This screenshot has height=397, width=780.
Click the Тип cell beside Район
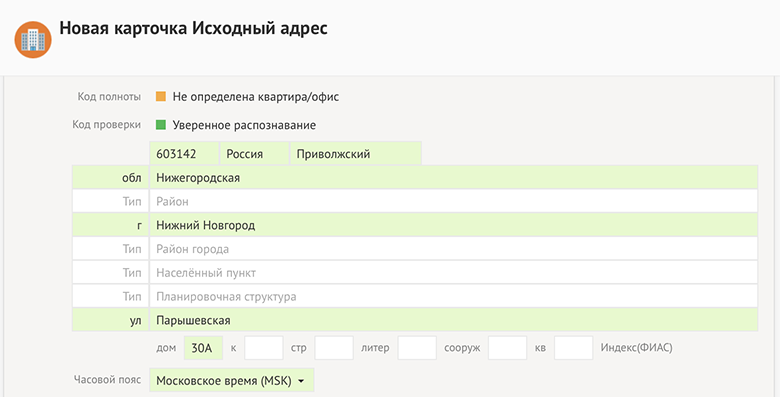[110, 201]
